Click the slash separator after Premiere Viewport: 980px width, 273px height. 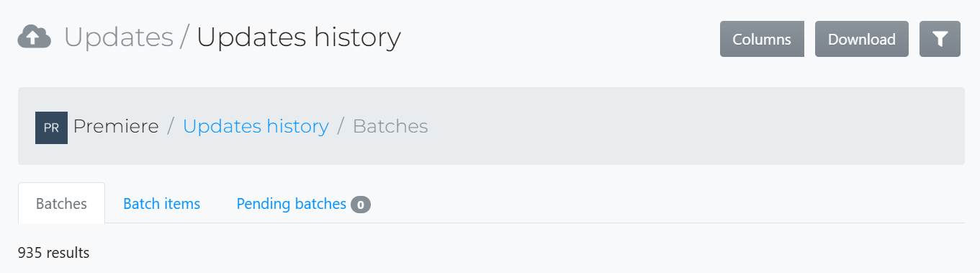click(171, 127)
